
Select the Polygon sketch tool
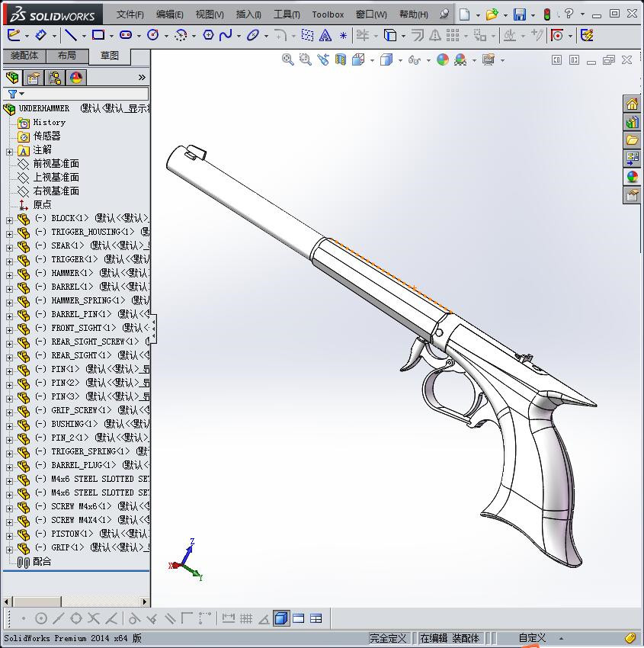(208, 35)
